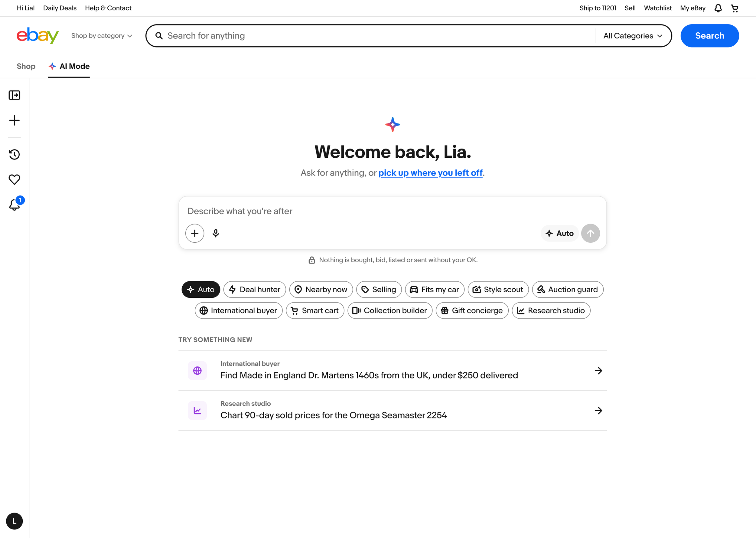Add an attachment with the prompt plus button
This screenshot has height=538, width=756.
[195, 233]
